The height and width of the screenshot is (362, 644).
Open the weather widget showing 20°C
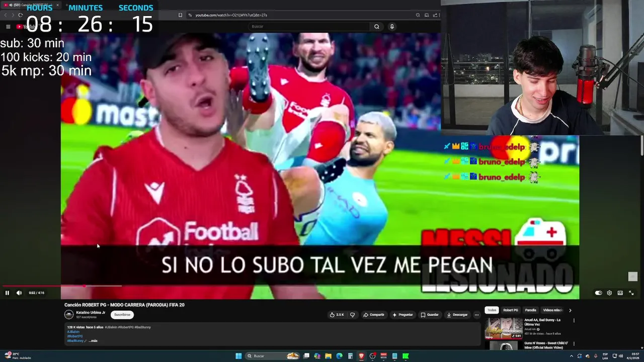[17, 356]
